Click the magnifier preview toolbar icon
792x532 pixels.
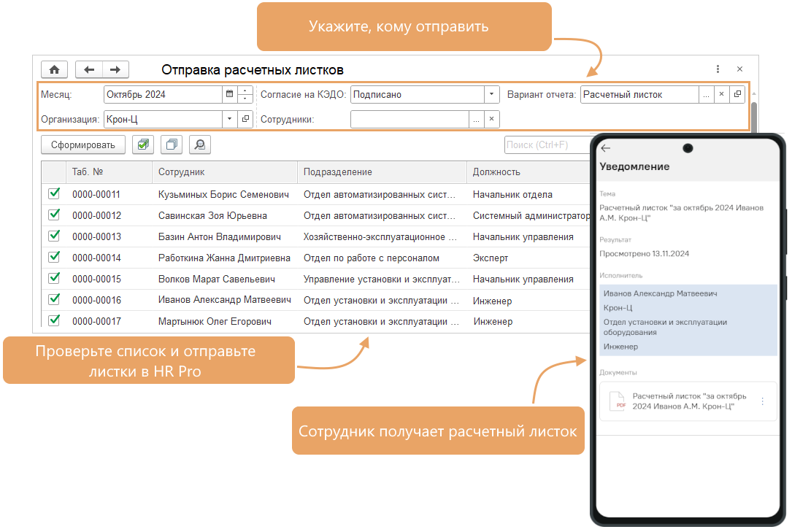[200, 145]
